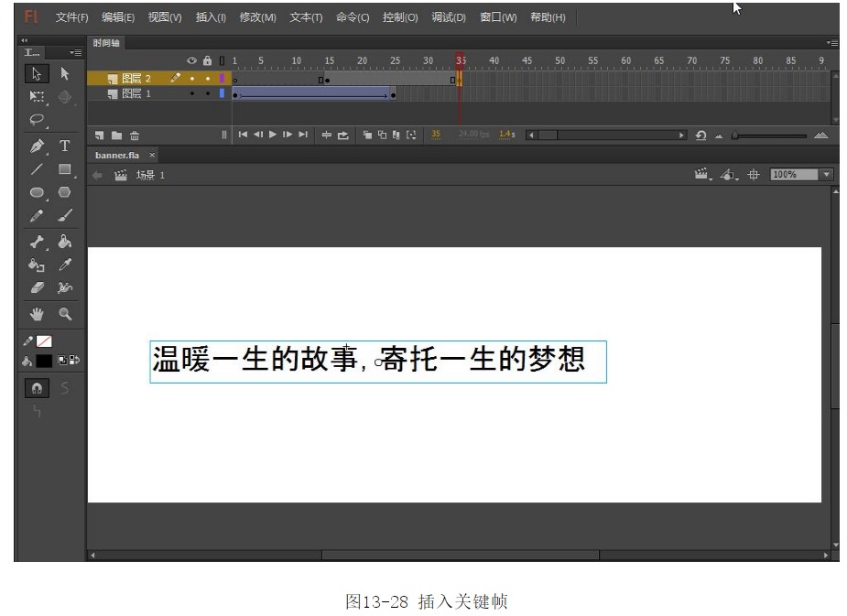Screen dimensions: 847x616
Task: Select the Text tool in toolbox
Action: pyautogui.click(x=65, y=146)
